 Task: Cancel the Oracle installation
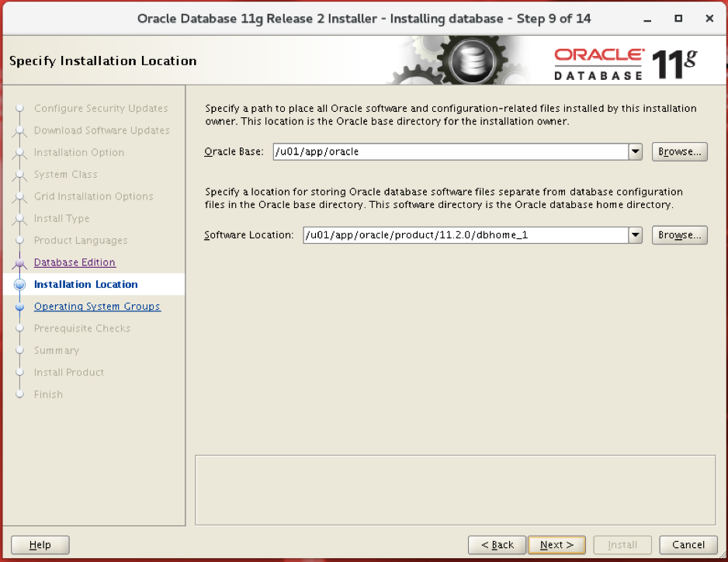[688, 544]
